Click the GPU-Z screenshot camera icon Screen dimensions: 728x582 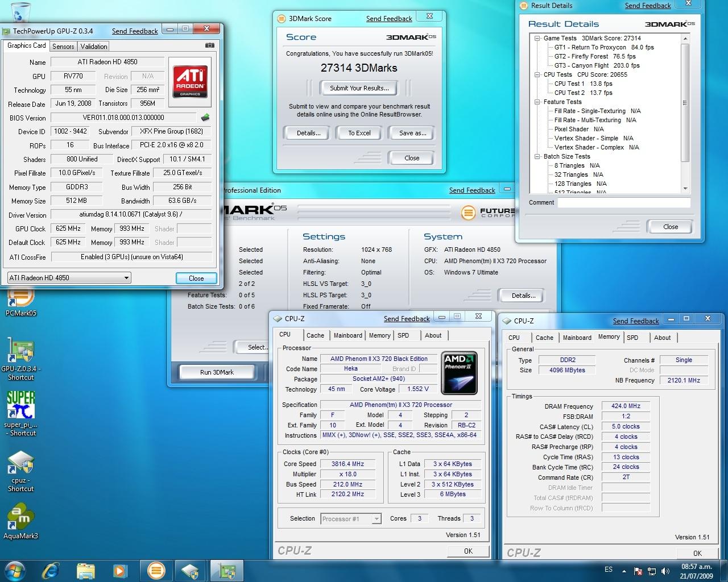click(x=209, y=45)
